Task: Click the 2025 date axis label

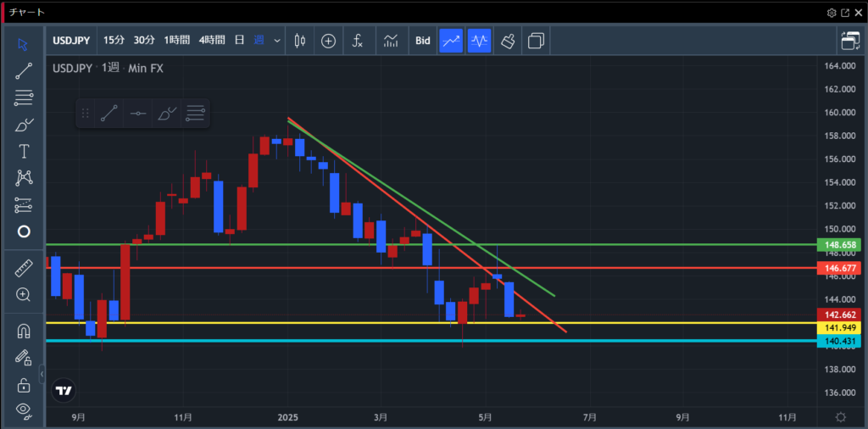Action: 288,417
